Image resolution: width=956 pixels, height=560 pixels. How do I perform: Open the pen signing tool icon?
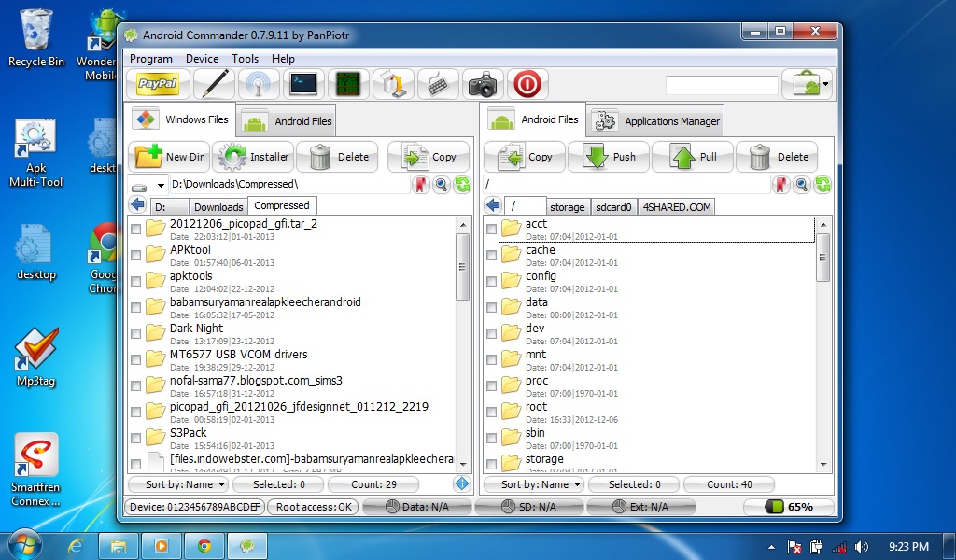[x=214, y=84]
